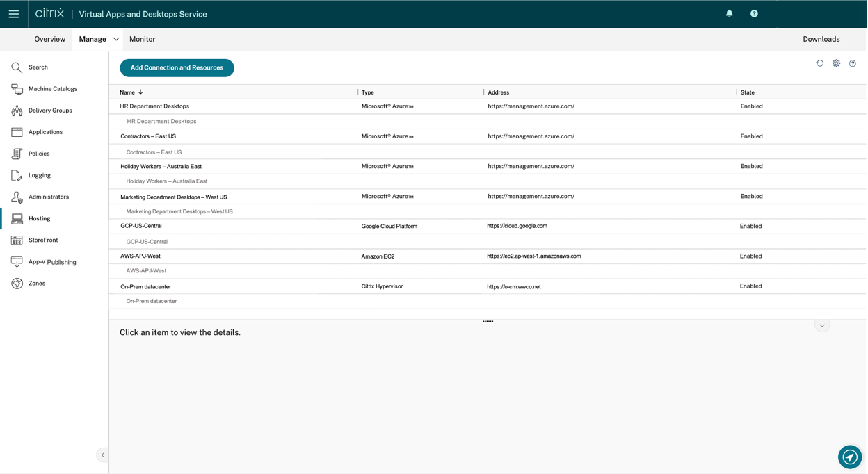The width and height of the screenshot is (868, 474).
Task: Refresh the hosting connections list
Action: point(820,63)
